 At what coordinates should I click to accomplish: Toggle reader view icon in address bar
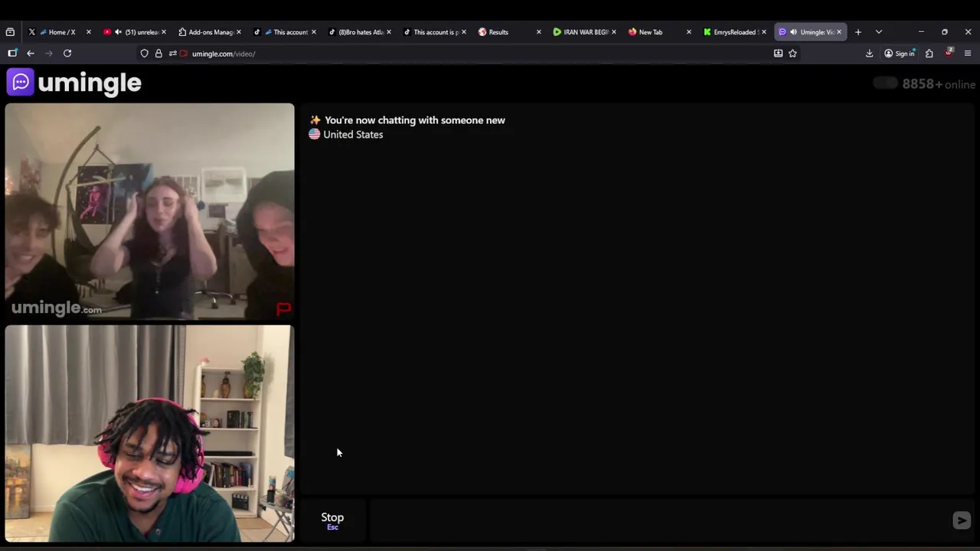point(778,54)
